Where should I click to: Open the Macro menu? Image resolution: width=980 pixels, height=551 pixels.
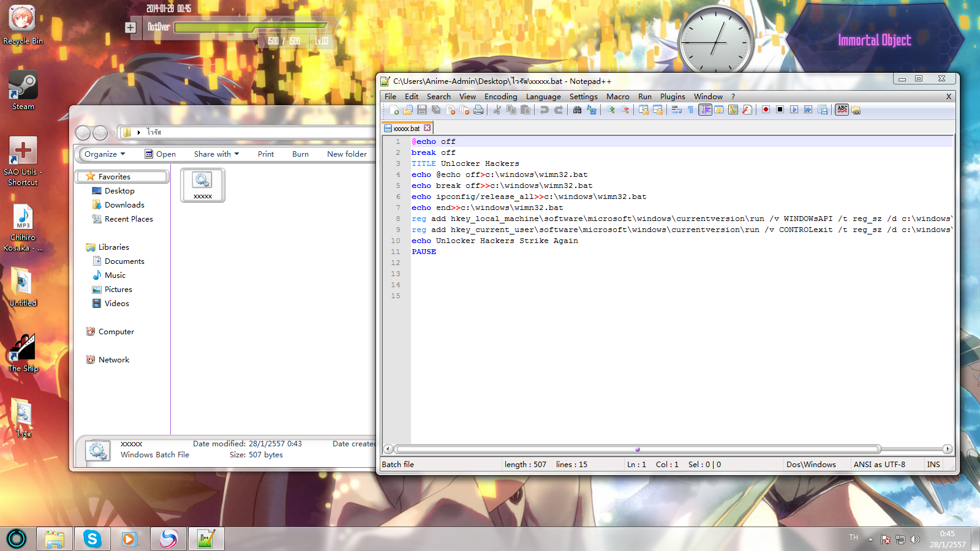coord(617,97)
